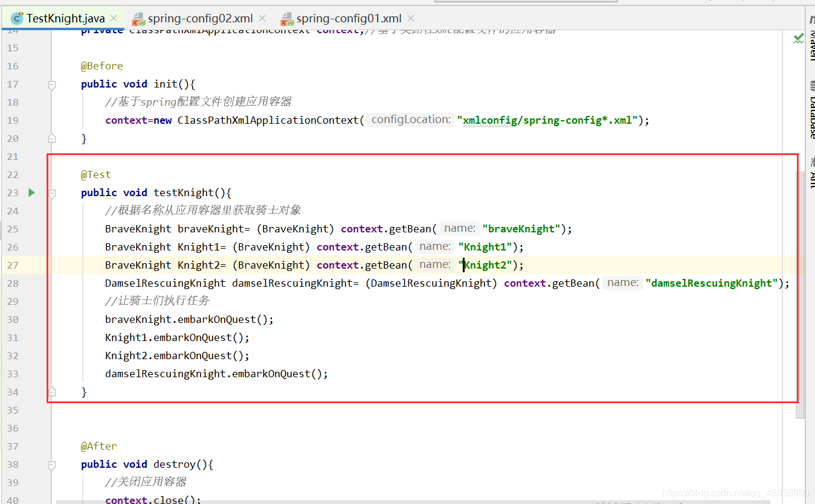Close the TestKnight.java tab
Screen dimensions: 815x504
pyautogui.click(x=115, y=19)
